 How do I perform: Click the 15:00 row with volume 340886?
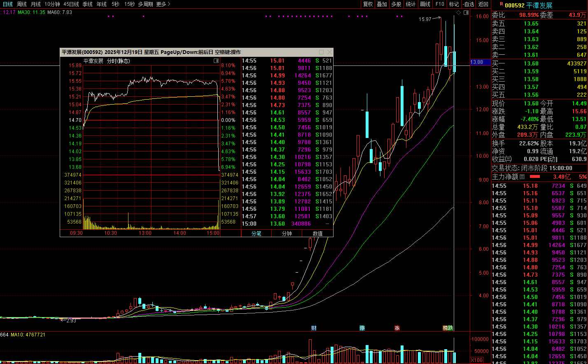point(287,224)
